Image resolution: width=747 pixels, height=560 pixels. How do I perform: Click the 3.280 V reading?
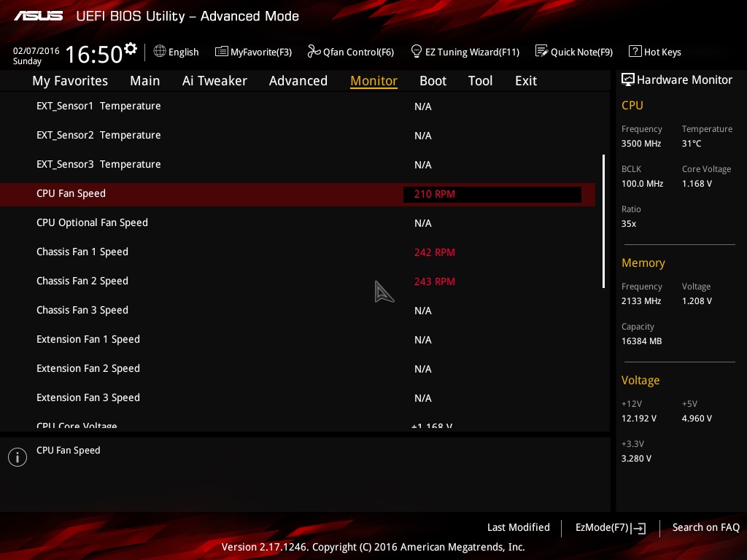click(x=636, y=459)
